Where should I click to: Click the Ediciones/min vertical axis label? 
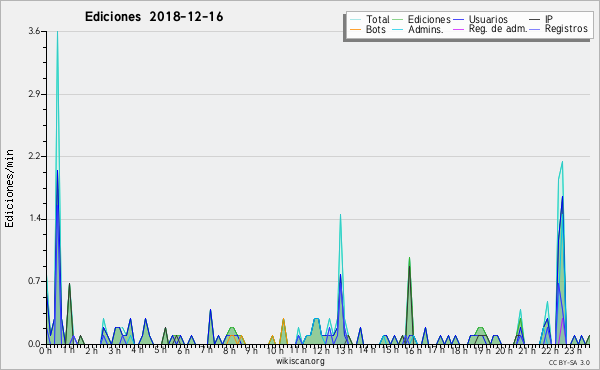point(9,188)
